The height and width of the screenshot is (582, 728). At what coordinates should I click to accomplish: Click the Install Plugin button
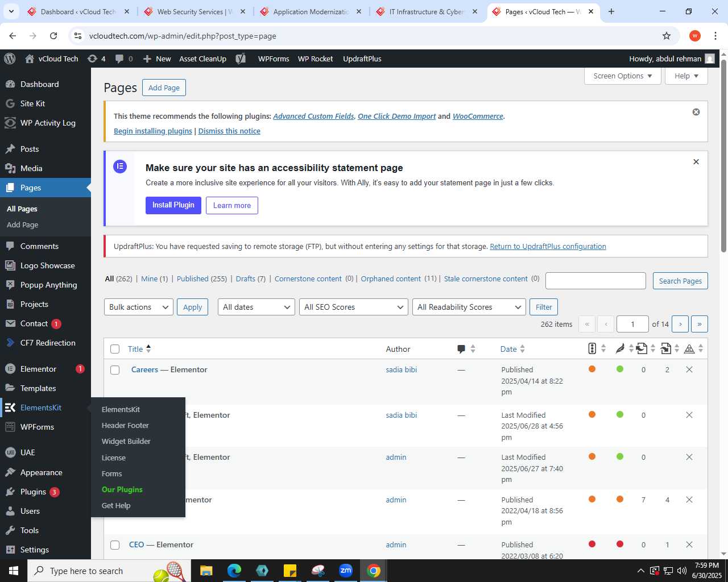click(x=173, y=205)
